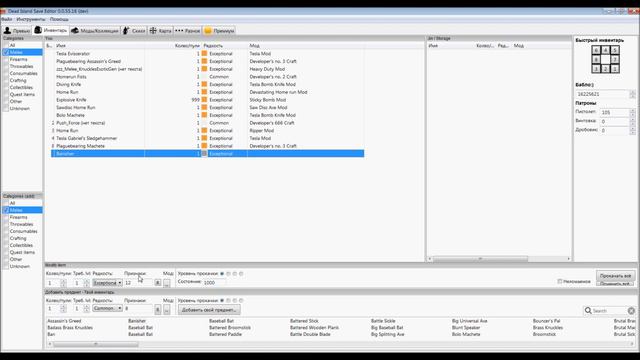The height and width of the screenshot is (360, 640).
Task: Click the Search input field
Action: tap(609, 311)
